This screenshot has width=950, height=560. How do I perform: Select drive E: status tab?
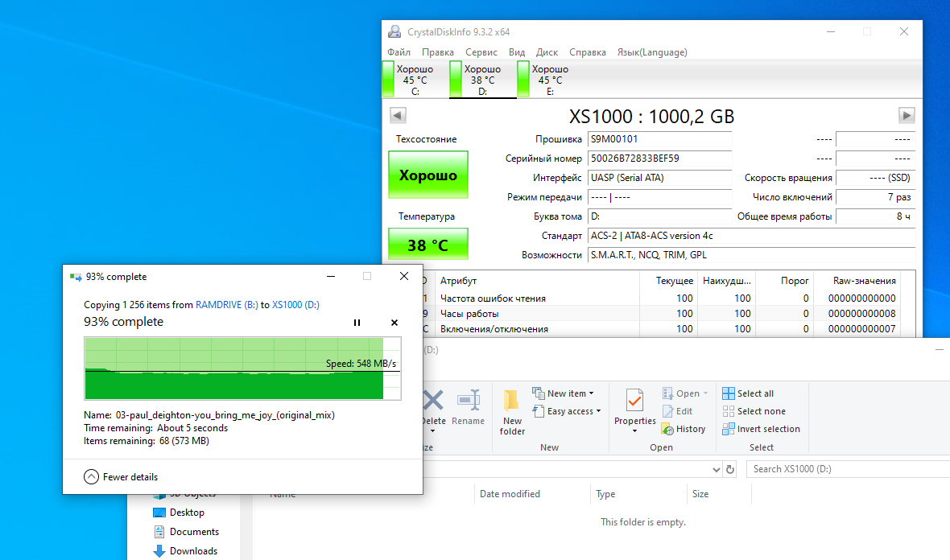[550, 80]
